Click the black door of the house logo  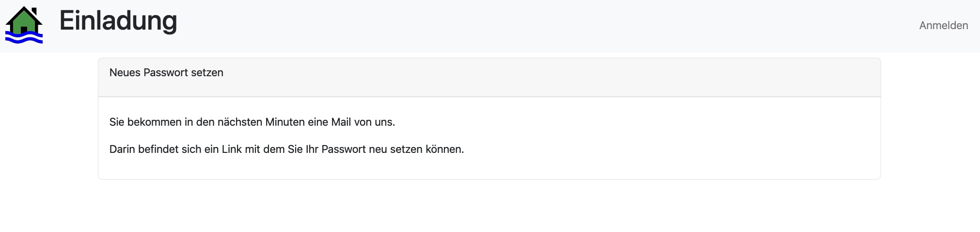coord(24,30)
